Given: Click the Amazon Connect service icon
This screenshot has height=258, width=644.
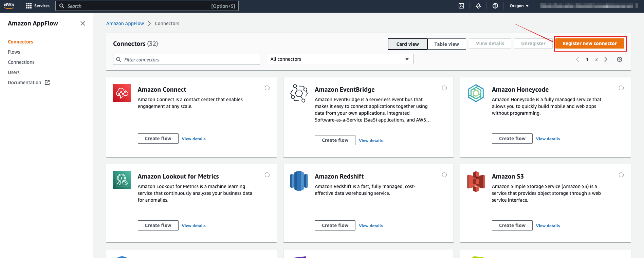Looking at the screenshot, I should click(122, 93).
